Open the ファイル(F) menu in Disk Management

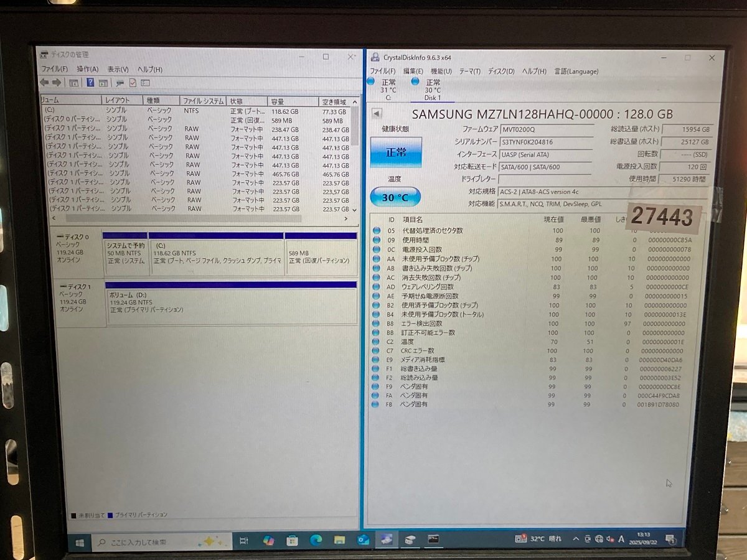[x=55, y=69]
